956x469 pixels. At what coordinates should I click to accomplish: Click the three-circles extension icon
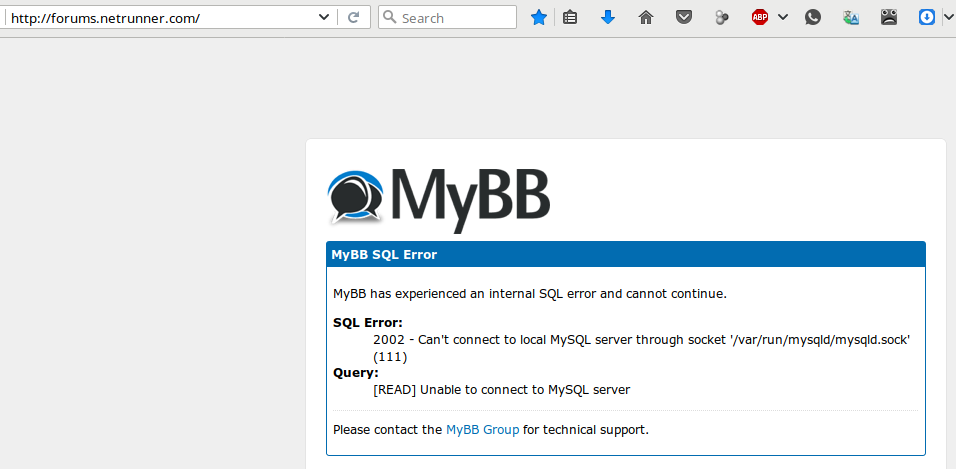tap(722, 18)
